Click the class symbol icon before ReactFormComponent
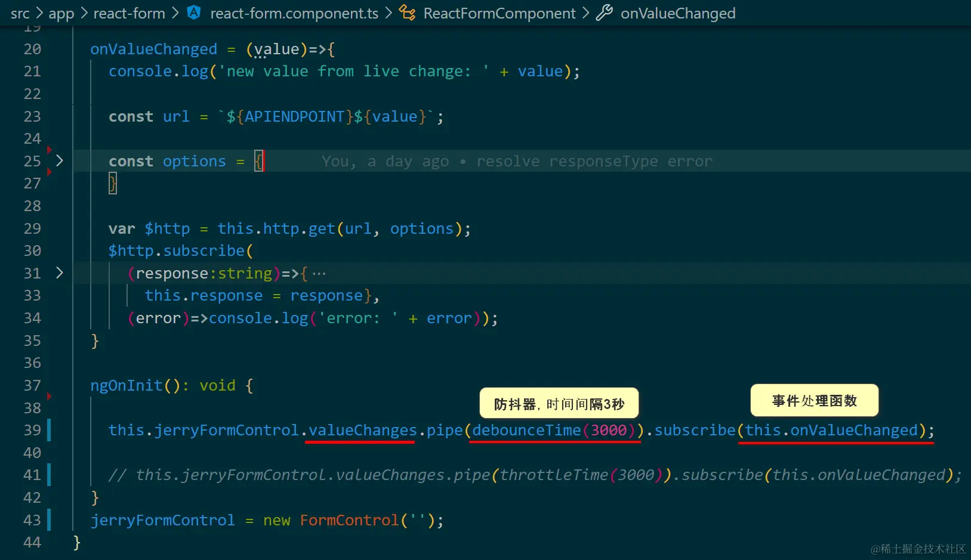The width and height of the screenshot is (971, 560). 407,13
